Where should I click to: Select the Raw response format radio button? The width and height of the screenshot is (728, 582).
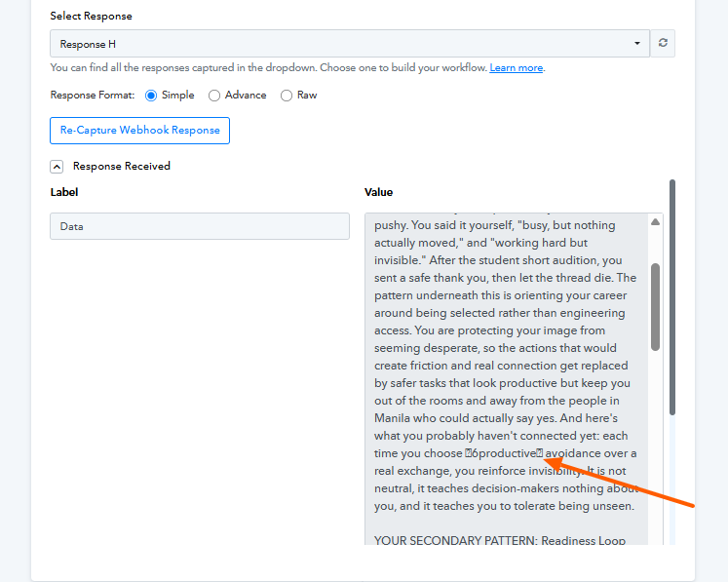(286, 96)
